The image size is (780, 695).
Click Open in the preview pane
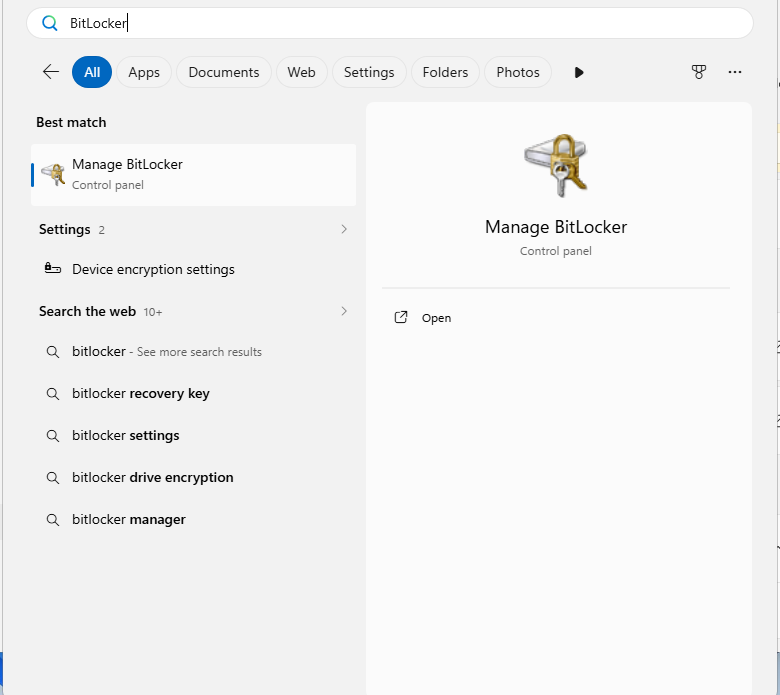click(x=556, y=317)
